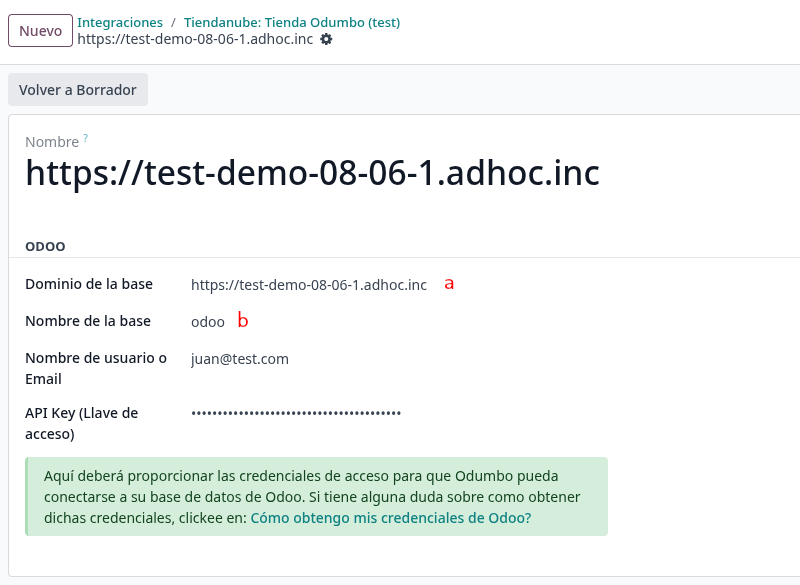Click the Nombre field label
This screenshot has width=800, height=585.
point(52,142)
